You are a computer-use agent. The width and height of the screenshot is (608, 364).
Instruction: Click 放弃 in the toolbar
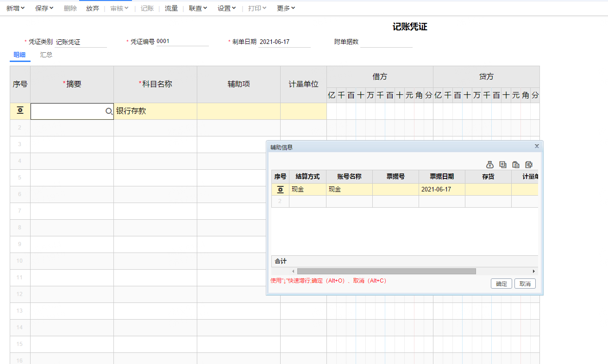93,8
